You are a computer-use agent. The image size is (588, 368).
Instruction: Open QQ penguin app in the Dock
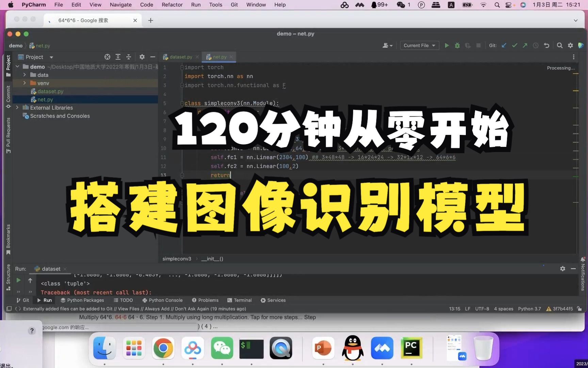[x=353, y=348]
